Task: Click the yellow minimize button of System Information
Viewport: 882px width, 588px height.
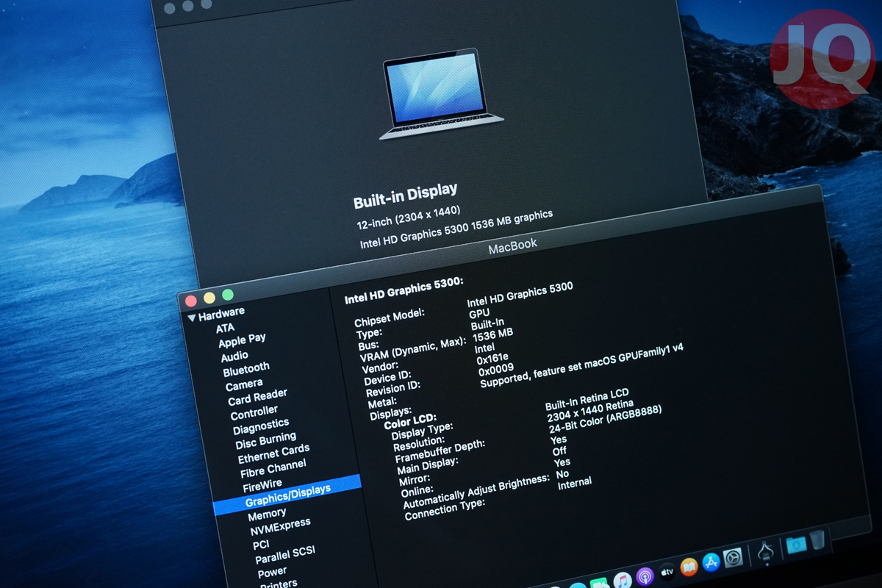Action: coord(209,298)
